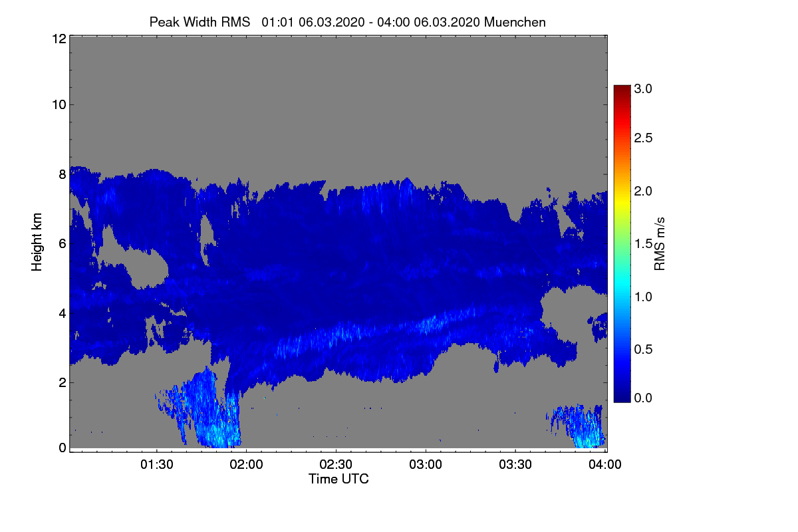Click the height axis value 12
This screenshot has width=798, height=532.
59,39
